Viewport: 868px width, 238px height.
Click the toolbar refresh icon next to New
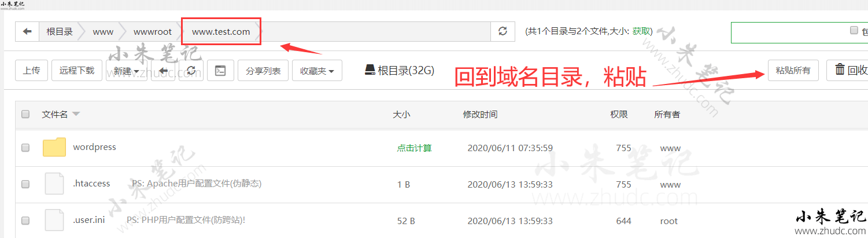coord(191,71)
